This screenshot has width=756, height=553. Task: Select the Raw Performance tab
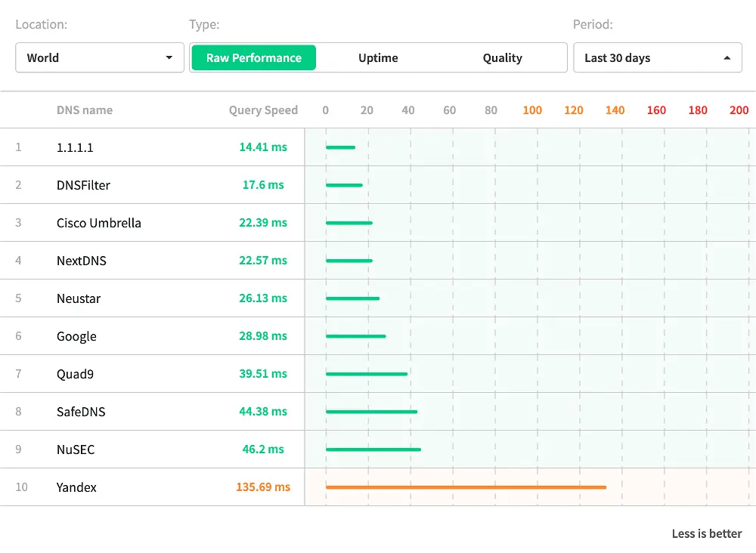coord(254,58)
